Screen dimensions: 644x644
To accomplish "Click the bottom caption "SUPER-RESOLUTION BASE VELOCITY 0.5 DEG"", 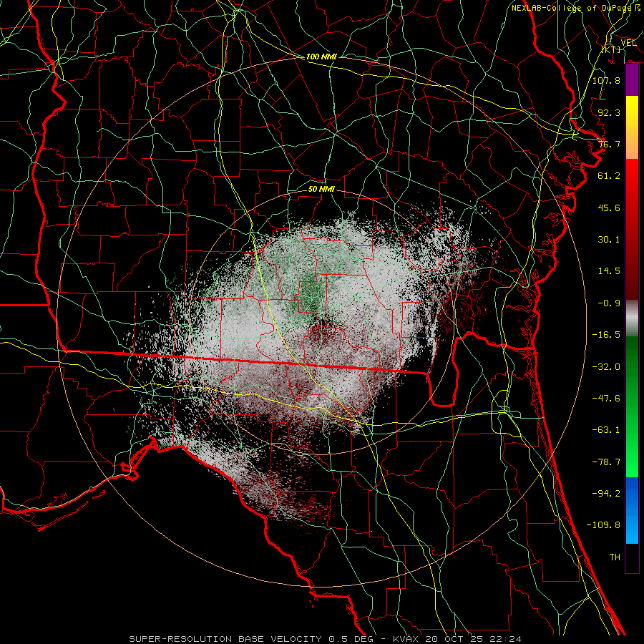I will click(x=251, y=639).
